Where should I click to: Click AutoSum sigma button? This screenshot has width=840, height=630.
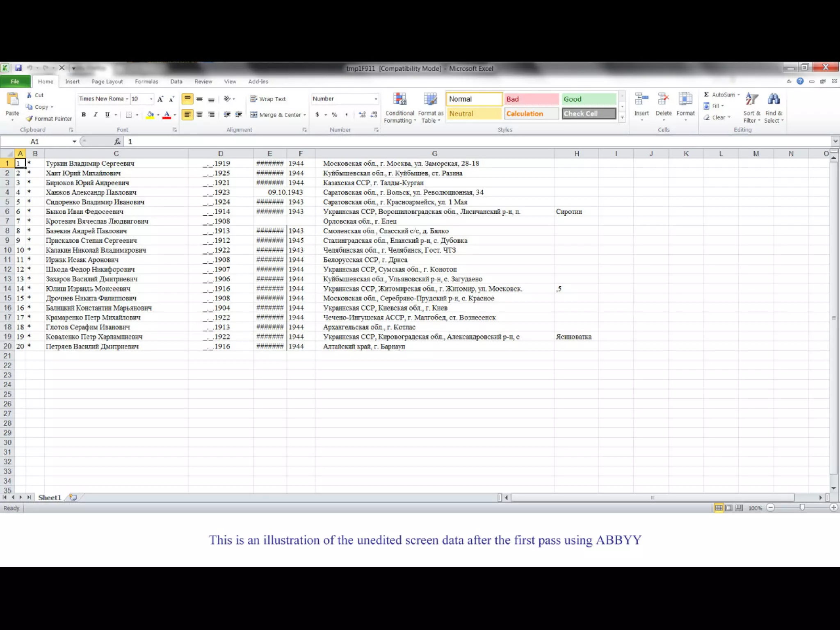coord(720,95)
